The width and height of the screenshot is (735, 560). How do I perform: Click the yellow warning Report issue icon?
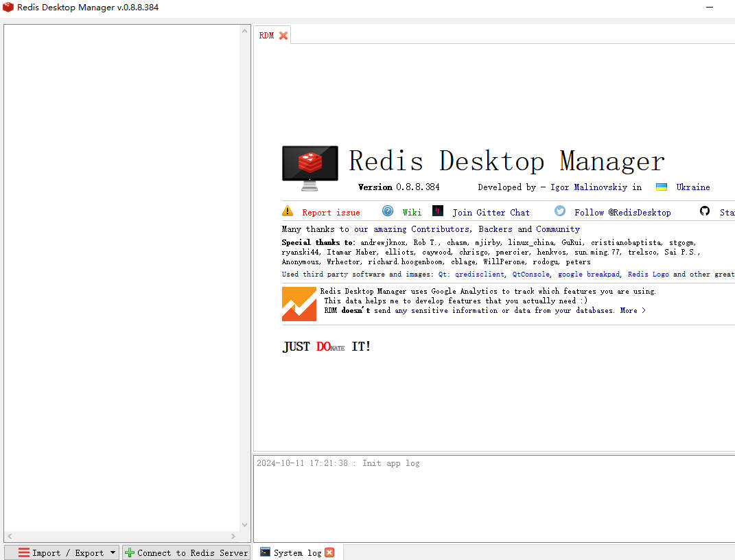[288, 211]
